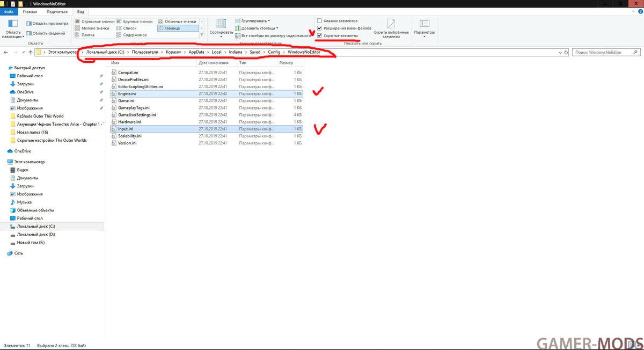The image size is (644, 350).
Task: Click Size all columns to fit (Все столбцы по размеру содержимого)
Action: tap(273, 35)
